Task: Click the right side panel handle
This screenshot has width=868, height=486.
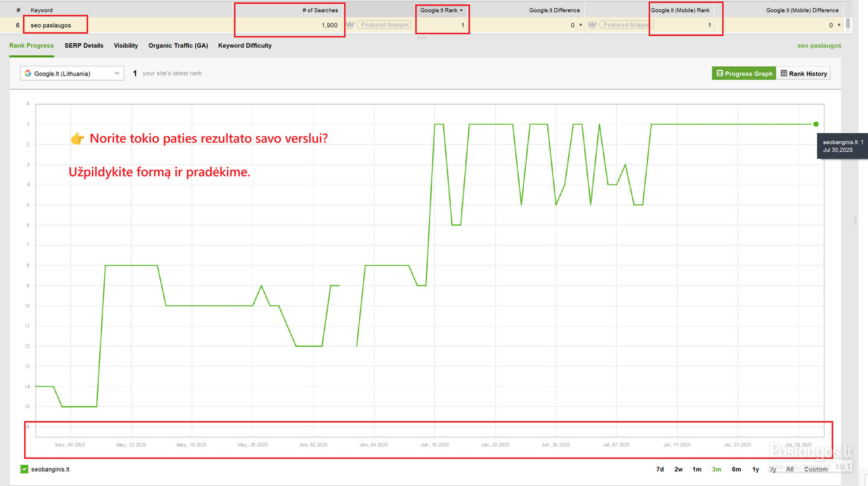Action: [855, 221]
